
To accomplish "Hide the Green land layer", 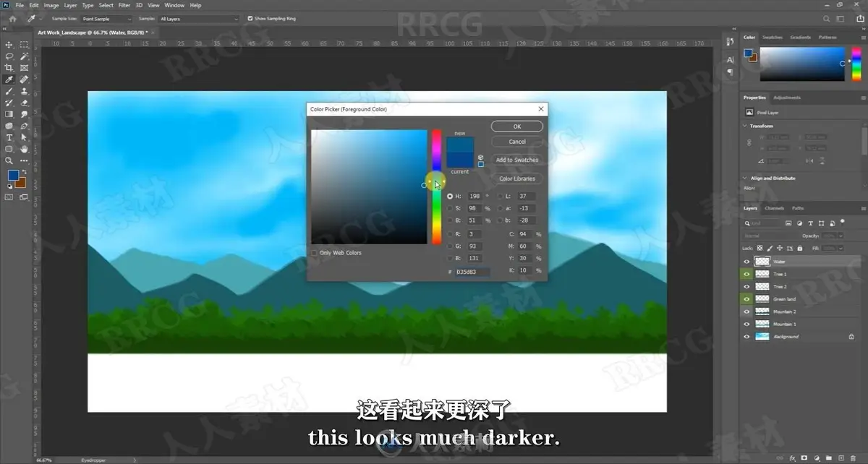I will tap(747, 298).
